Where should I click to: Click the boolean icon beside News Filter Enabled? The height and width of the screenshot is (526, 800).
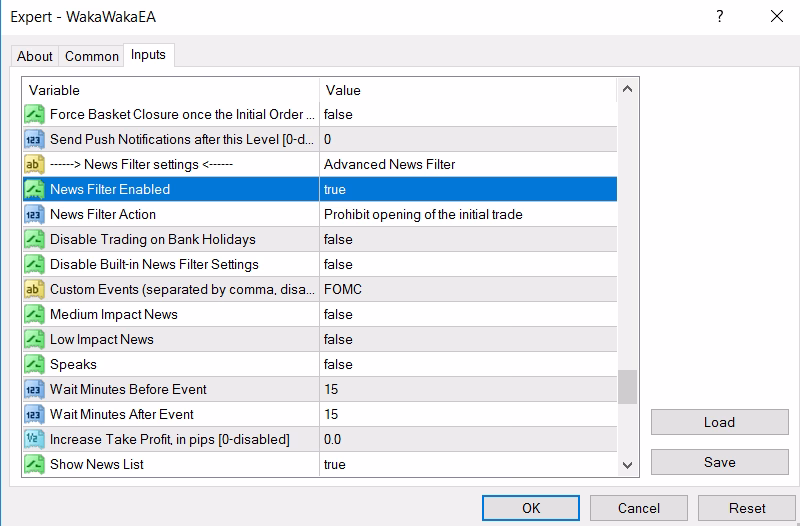point(34,189)
